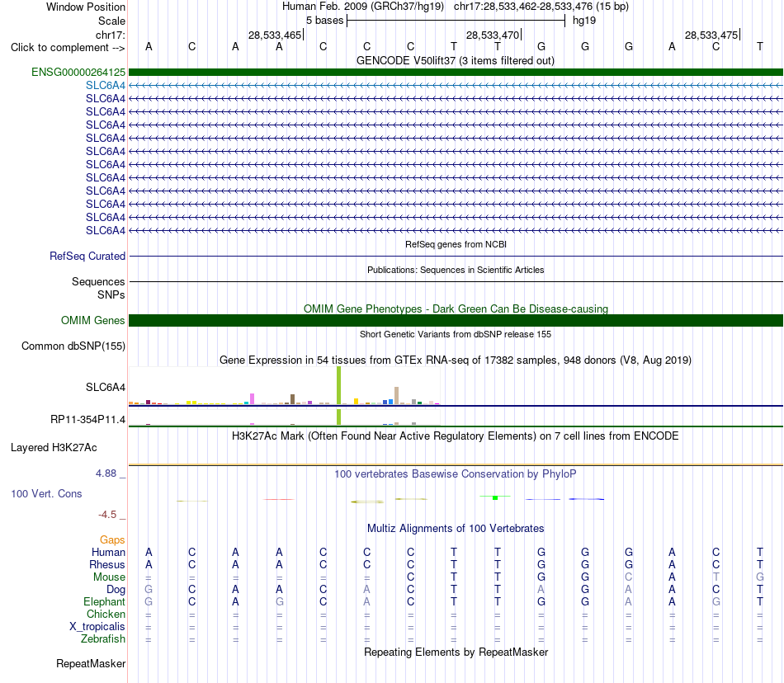The width and height of the screenshot is (784, 683).
Task: Click the Common dbSNP(155) label
Action: (x=73, y=346)
